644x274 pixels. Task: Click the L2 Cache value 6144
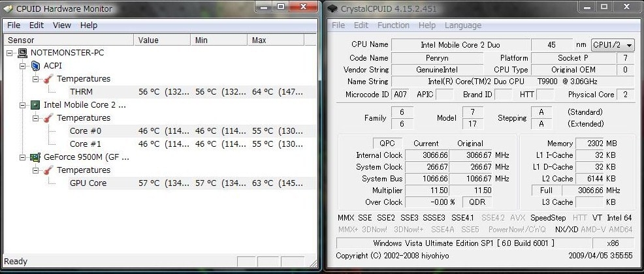tap(589, 179)
